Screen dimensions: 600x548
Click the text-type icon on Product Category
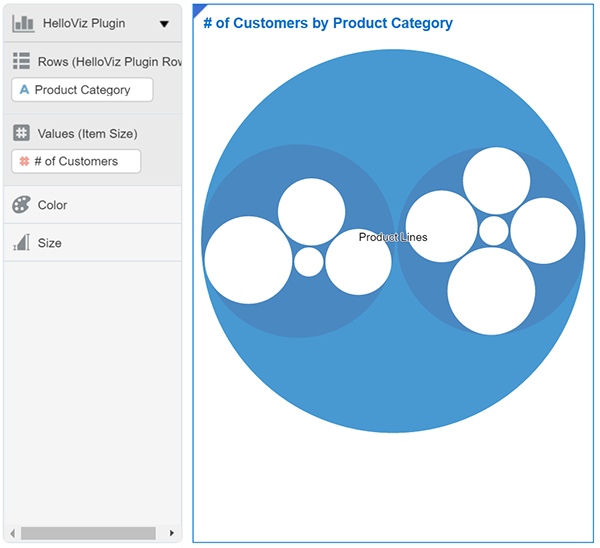tap(24, 90)
